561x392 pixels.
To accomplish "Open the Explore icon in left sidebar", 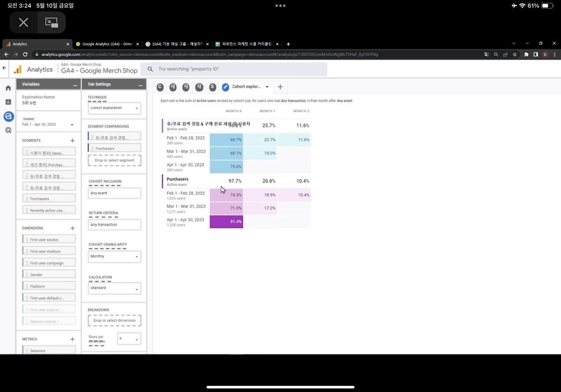I will (8, 116).
